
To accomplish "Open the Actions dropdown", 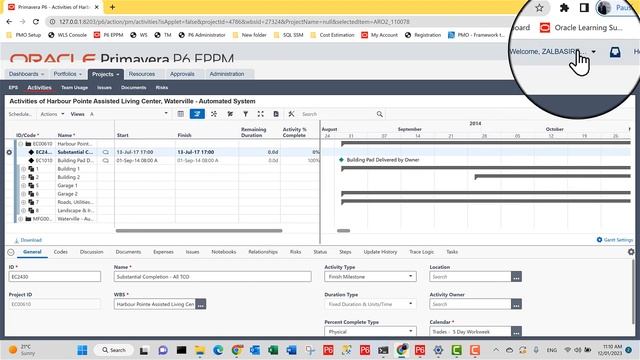I will [52, 114].
